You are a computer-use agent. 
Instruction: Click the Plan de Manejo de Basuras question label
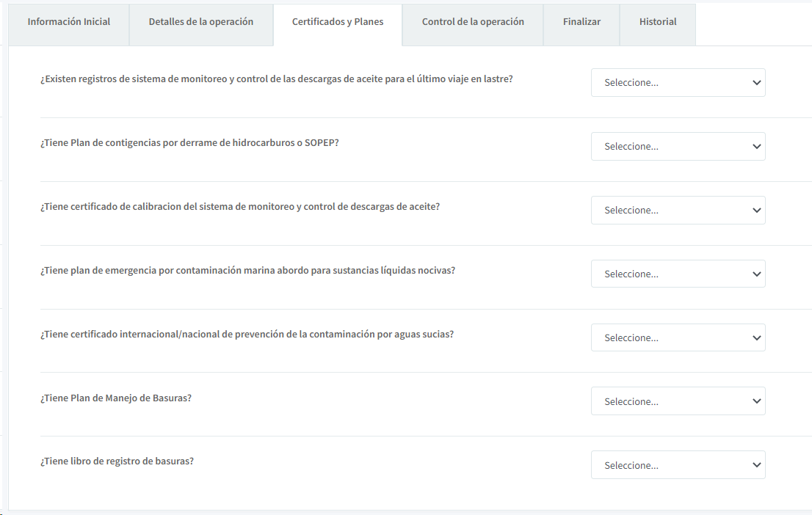[116, 398]
